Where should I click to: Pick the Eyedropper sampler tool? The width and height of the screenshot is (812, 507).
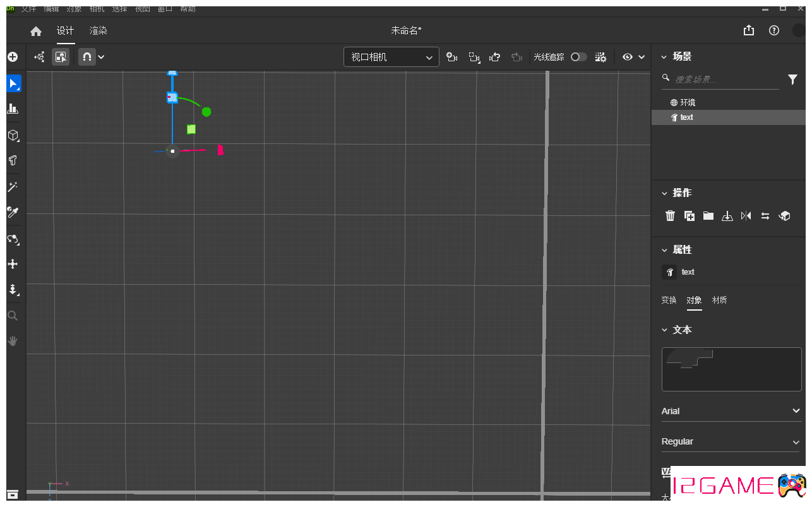click(13, 212)
